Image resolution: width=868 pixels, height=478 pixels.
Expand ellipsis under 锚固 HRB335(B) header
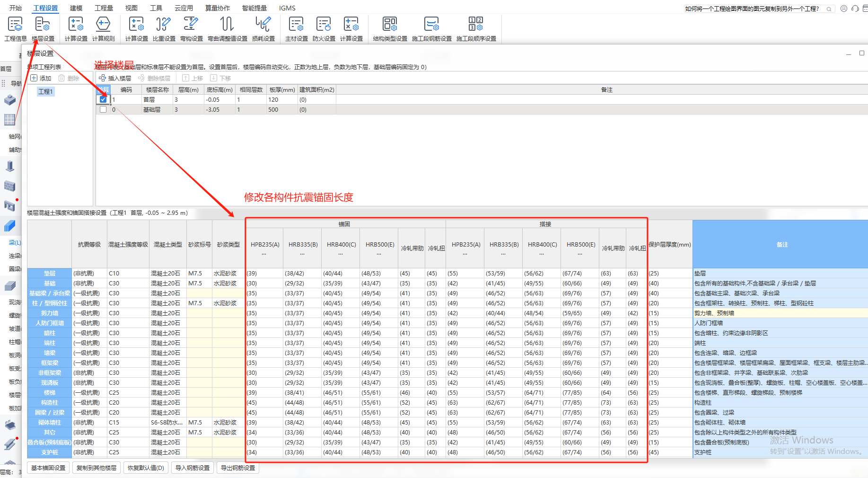click(x=303, y=254)
